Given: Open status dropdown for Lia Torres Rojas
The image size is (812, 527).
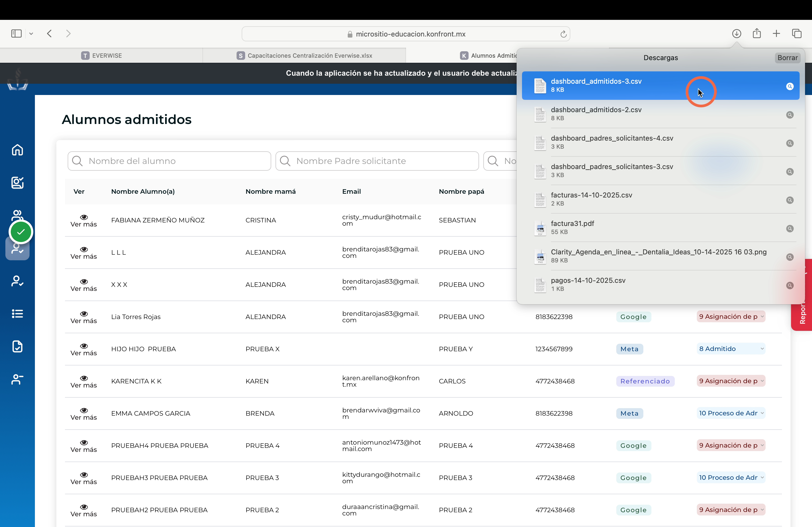Looking at the screenshot, I should pyautogui.click(x=731, y=316).
